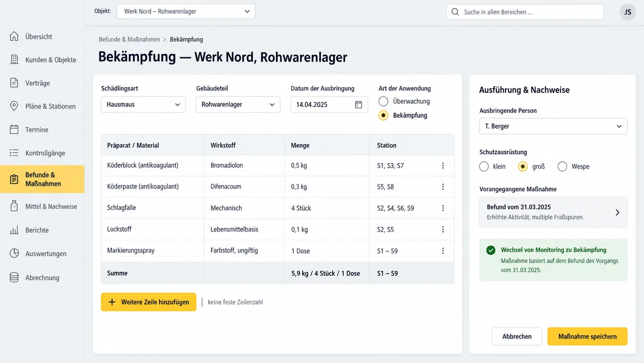Open Abrechnung section
Viewport: 644px width, 363px height.
point(42,278)
